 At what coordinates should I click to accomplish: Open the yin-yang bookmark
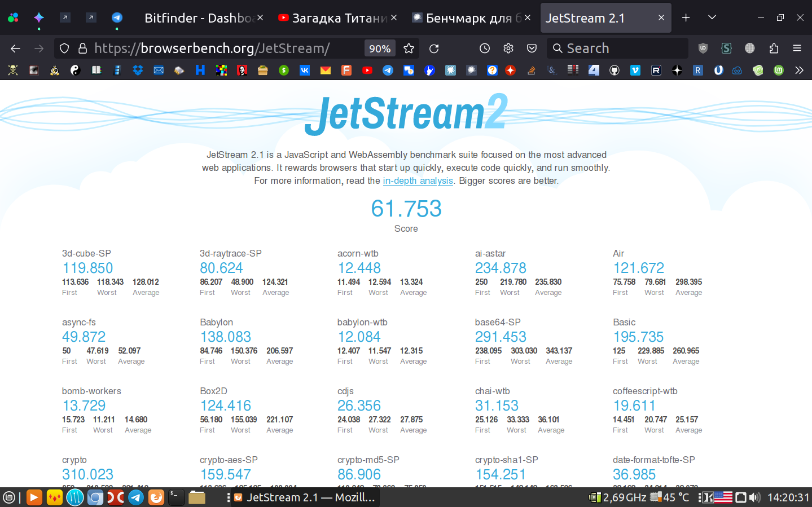coord(75,70)
